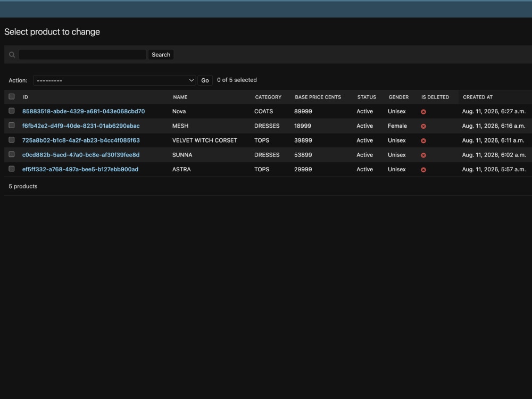The width and height of the screenshot is (532, 399).
Task: Click the price value '89999'
Action: tap(303, 111)
